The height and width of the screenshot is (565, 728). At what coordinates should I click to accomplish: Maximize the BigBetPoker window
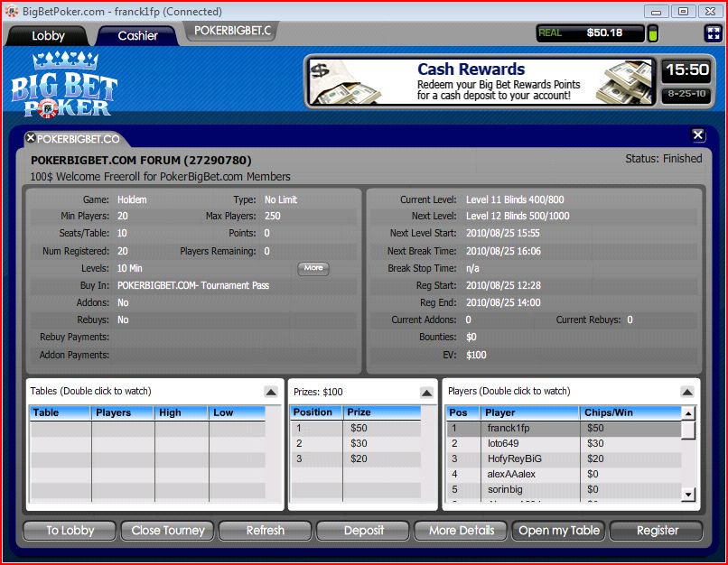pos(684,11)
